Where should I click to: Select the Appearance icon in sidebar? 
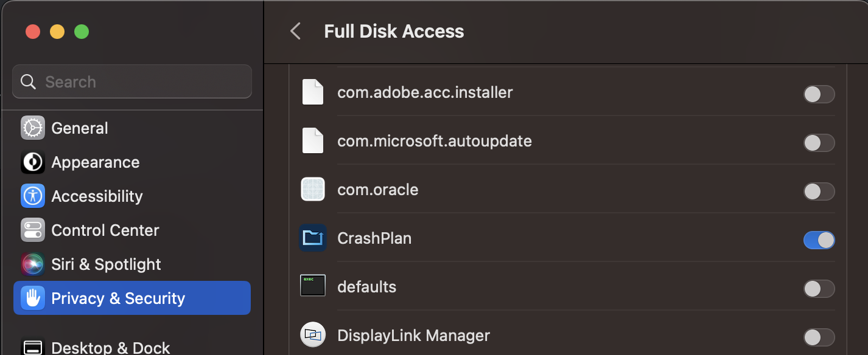coord(33,162)
